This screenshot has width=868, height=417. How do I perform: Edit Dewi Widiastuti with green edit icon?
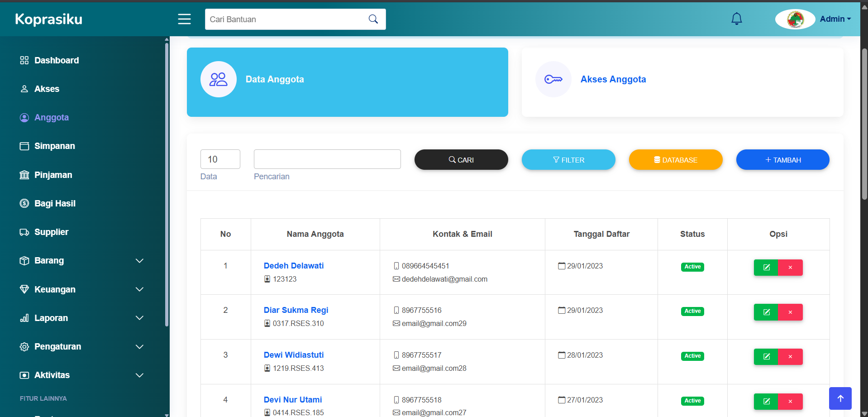pyautogui.click(x=766, y=357)
